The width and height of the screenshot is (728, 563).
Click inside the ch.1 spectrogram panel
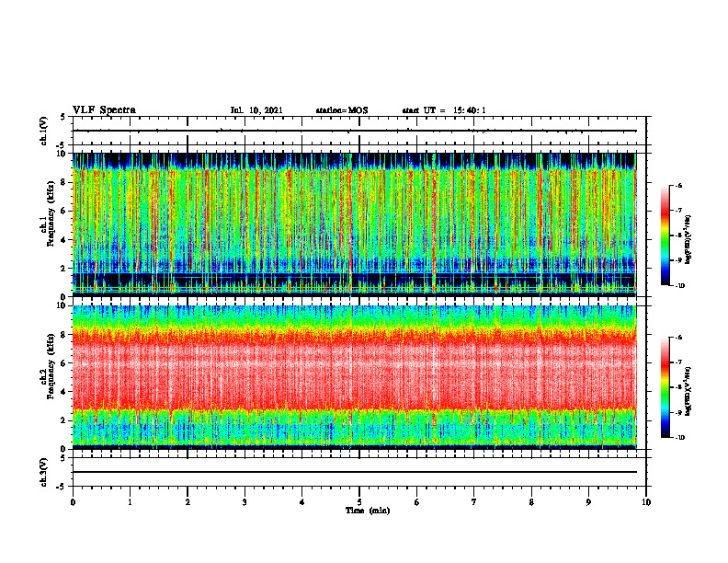tap(355, 224)
